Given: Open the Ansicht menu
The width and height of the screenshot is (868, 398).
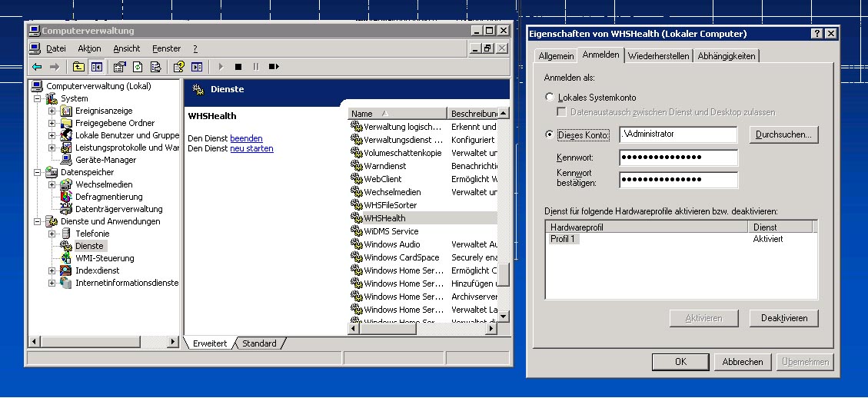Looking at the screenshot, I should (x=127, y=48).
